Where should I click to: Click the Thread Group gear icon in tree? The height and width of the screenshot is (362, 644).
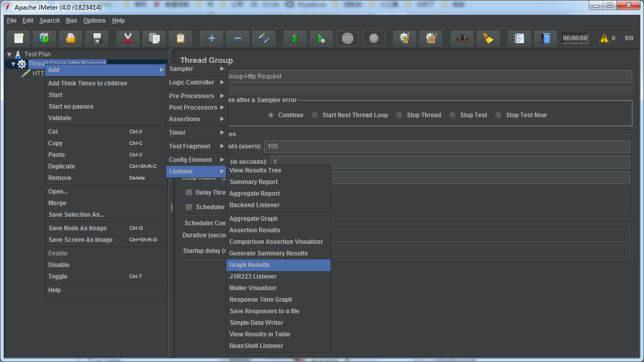[x=22, y=64]
